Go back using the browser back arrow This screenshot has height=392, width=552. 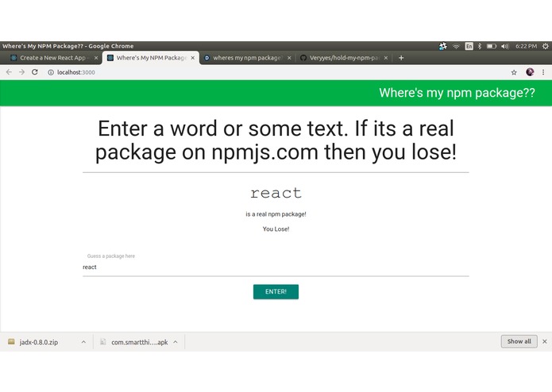(10, 72)
